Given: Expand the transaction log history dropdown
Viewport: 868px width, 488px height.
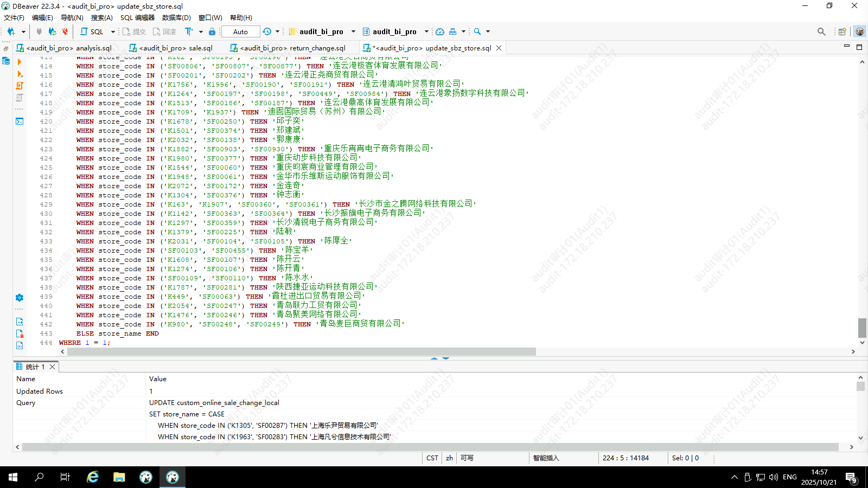Looking at the screenshot, I should (277, 32).
